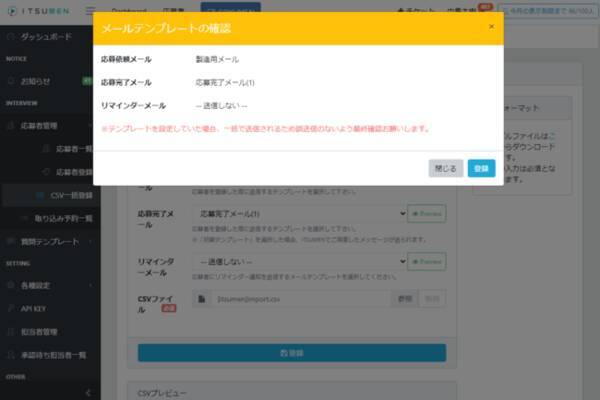Click the お知らせ bell icon

tap(11, 81)
